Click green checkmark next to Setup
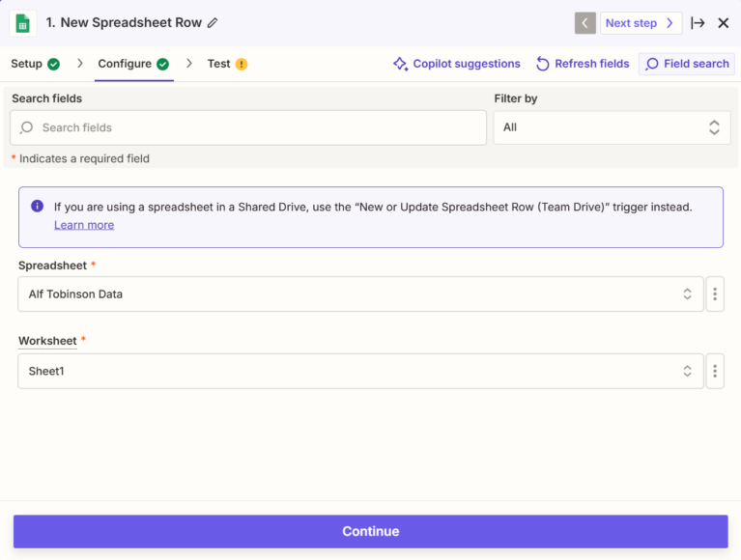The height and width of the screenshot is (560, 741). coord(54,64)
